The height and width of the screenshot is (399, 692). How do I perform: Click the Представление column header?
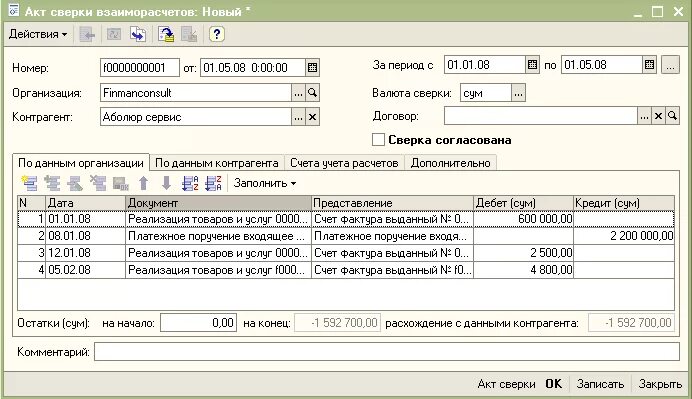pos(392,203)
